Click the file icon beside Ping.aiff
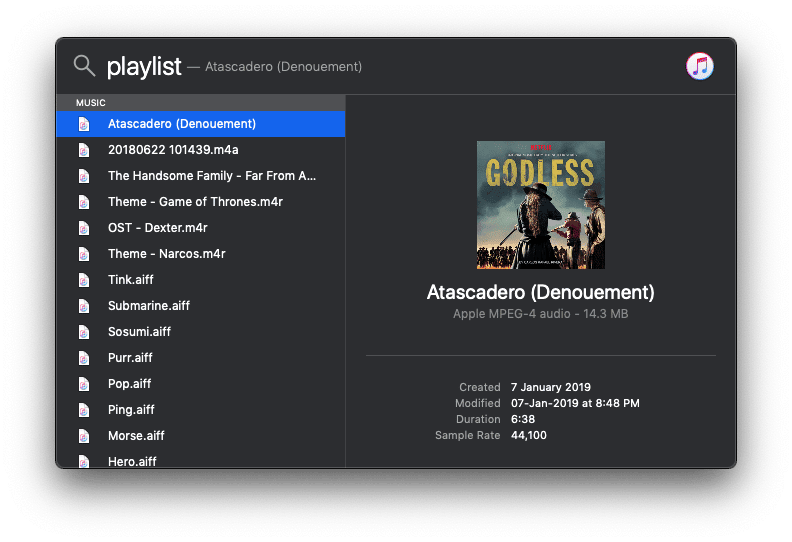This screenshot has width=792, height=542. tap(85, 410)
